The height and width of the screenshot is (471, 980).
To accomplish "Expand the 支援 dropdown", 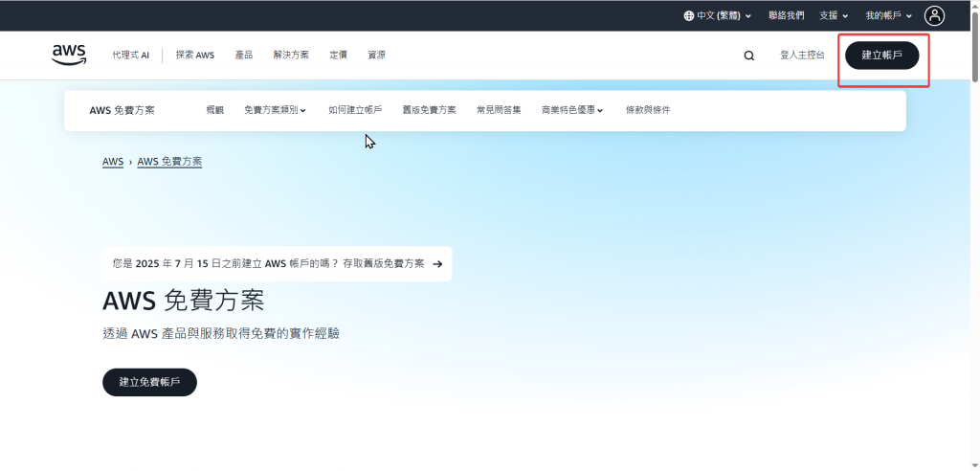I will (x=834, y=15).
